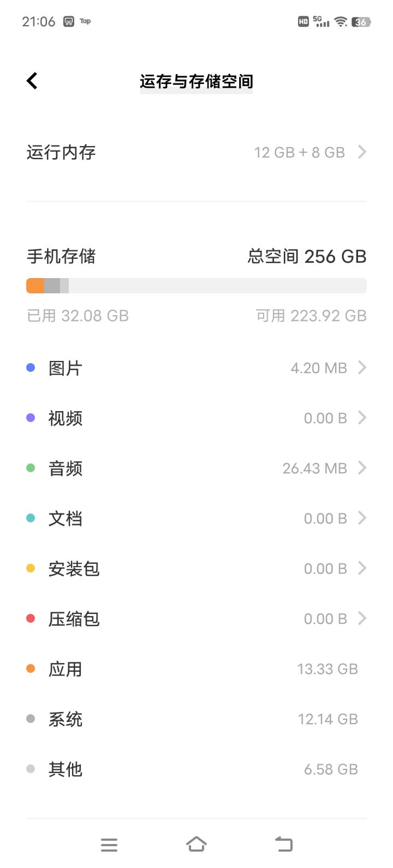This screenshot has width=393, height=868.
Task: Tap the back arrow icon
Action: (32, 81)
